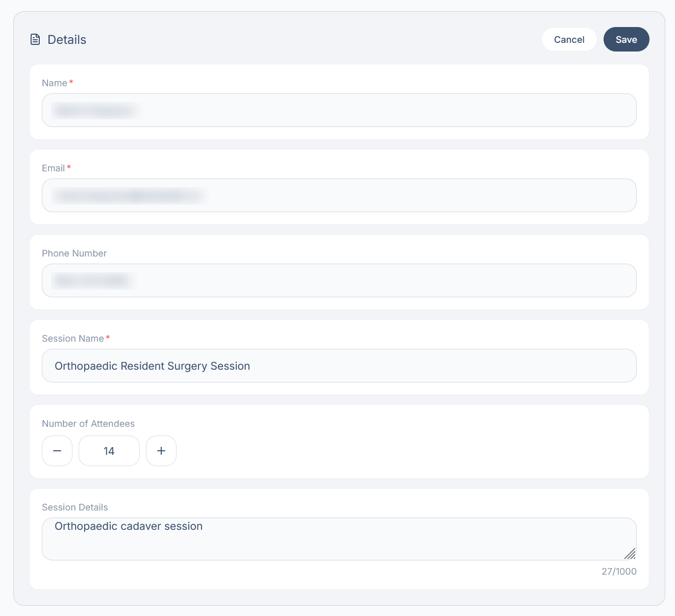Click the attendees count value 14

(x=109, y=451)
